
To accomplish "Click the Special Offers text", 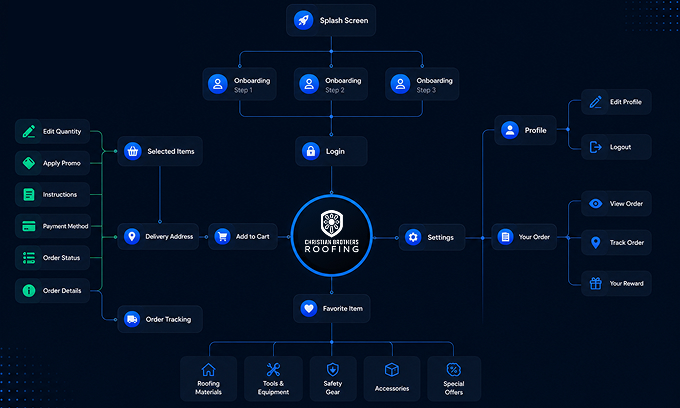I will 454,388.
